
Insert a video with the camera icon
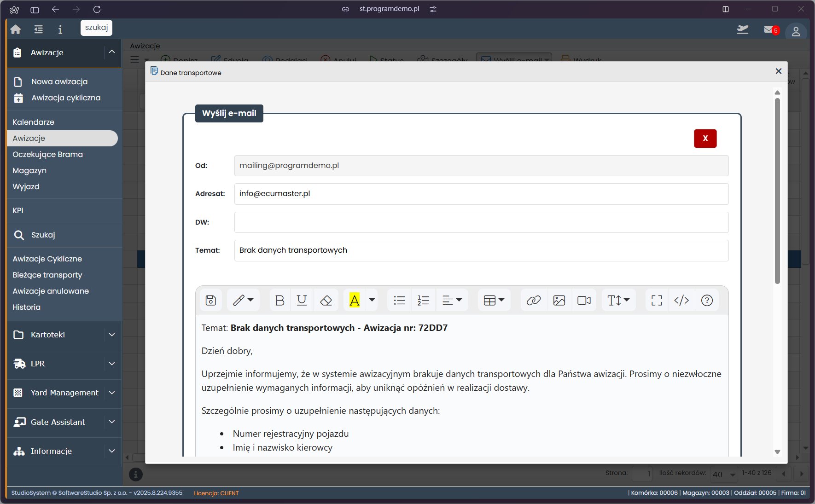[x=584, y=301]
